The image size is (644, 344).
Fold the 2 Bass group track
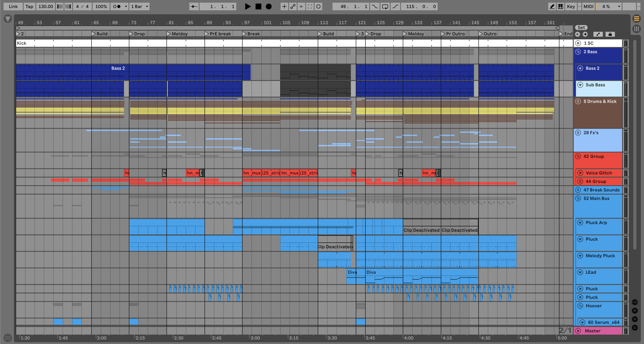(x=578, y=52)
